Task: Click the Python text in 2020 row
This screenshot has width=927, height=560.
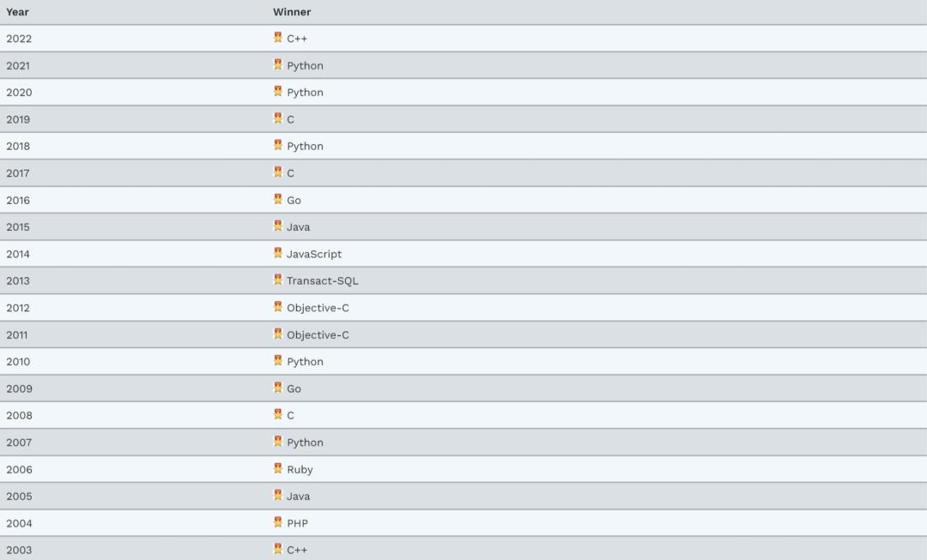Action: (305, 93)
